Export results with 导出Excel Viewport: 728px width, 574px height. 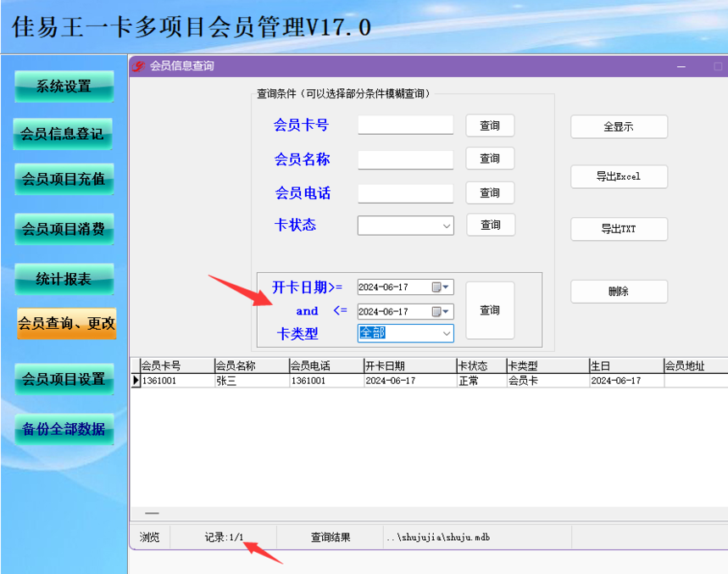619,176
